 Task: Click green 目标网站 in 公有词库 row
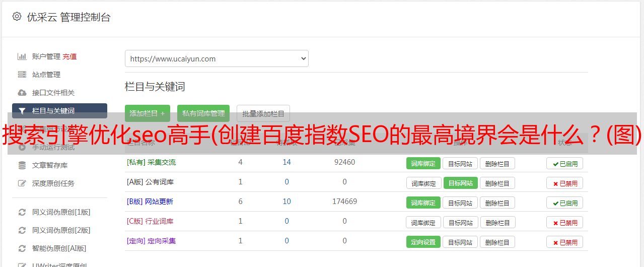[x=460, y=183]
